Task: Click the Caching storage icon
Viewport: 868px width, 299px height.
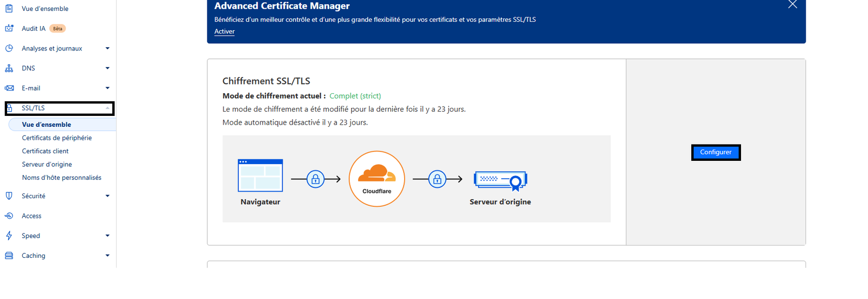Action: [x=9, y=256]
